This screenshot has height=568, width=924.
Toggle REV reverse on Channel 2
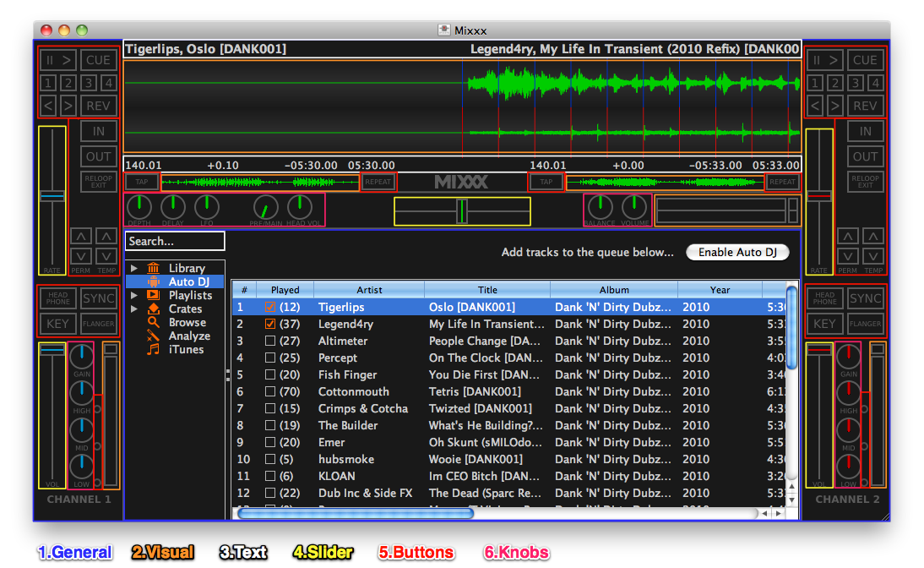coord(865,106)
